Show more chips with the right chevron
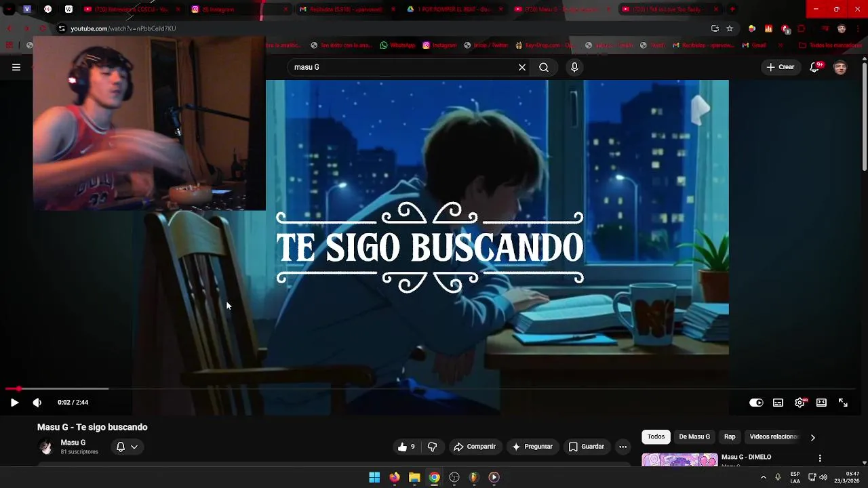 click(x=812, y=437)
